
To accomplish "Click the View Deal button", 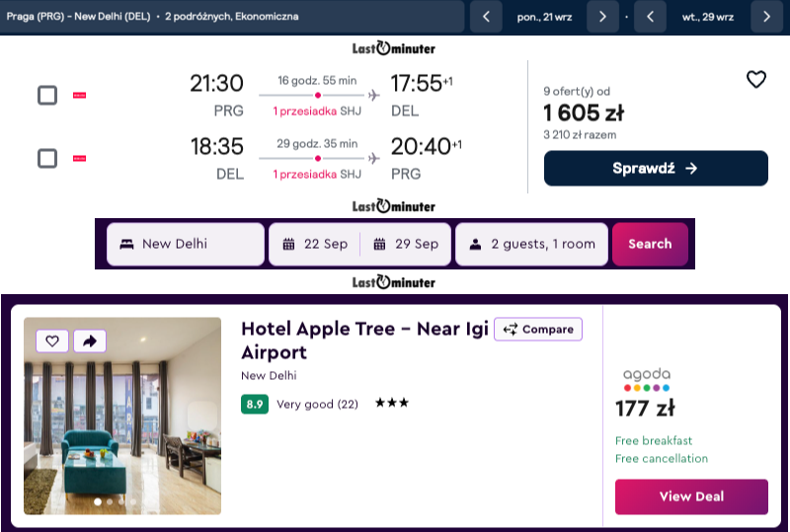I will pyautogui.click(x=691, y=496).
